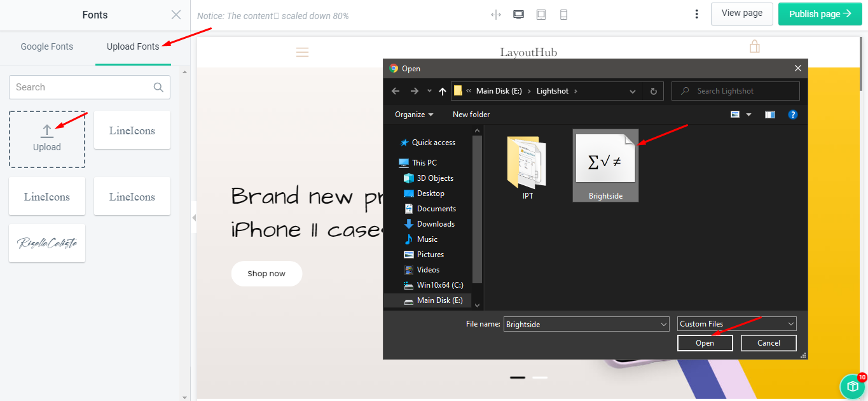Go up one folder level in the Open dialog
This screenshot has width=868, height=401.
point(443,91)
